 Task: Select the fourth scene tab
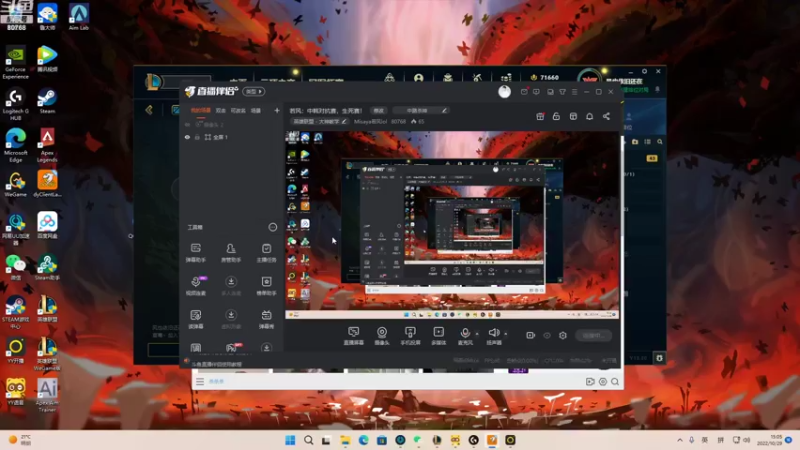[x=256, y=110]
